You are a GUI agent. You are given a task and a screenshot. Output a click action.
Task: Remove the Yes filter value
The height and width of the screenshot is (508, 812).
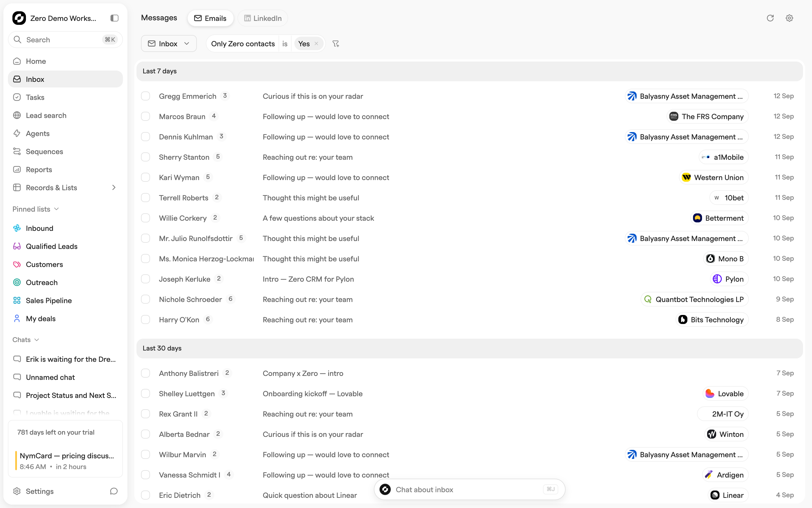point(316,44)
